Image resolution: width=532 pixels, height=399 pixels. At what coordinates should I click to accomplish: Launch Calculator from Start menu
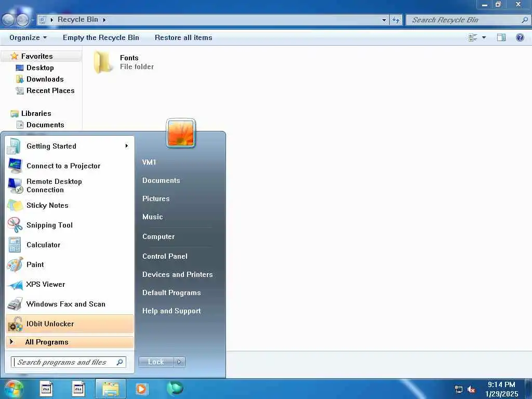pyautogui.click(x=70, y=245)
